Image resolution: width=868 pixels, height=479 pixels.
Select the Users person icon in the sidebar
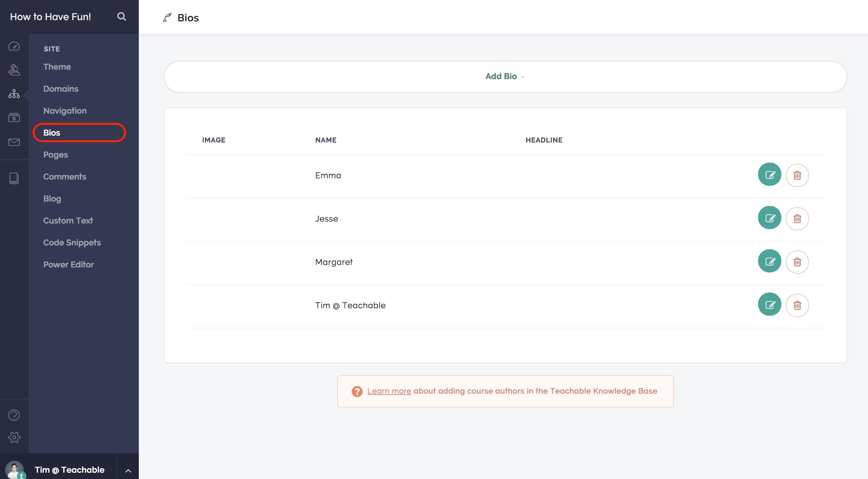[x=14, y=70]
